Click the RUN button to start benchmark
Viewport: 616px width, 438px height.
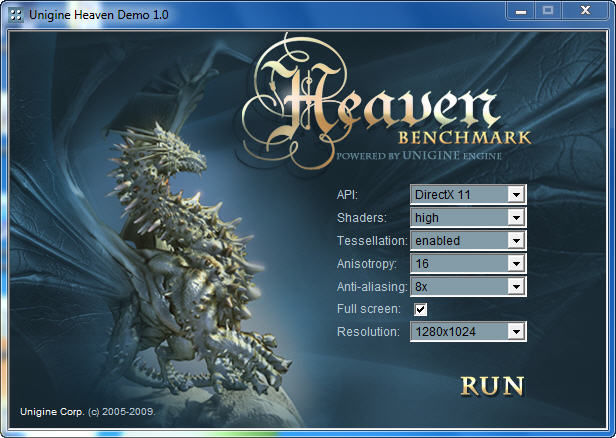click(492, 385)
